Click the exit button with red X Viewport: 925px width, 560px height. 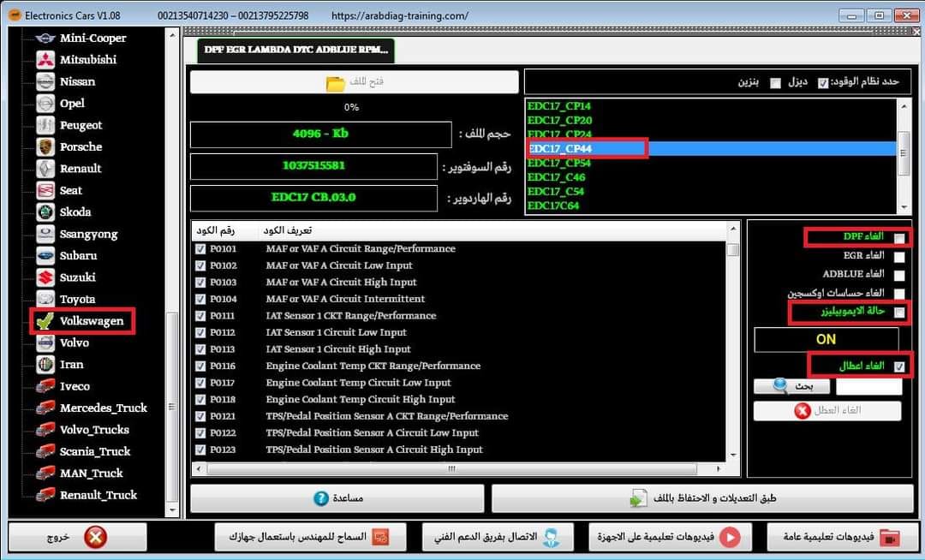(77, 537)
